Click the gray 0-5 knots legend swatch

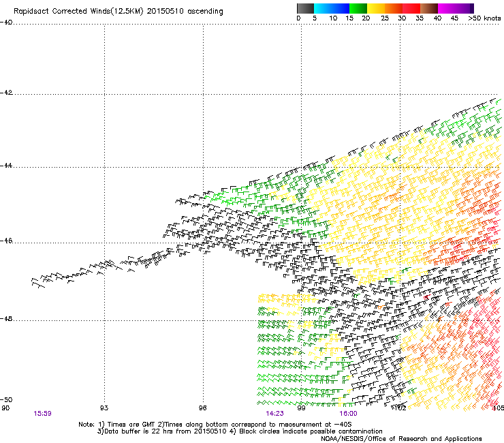pos(305,8)
